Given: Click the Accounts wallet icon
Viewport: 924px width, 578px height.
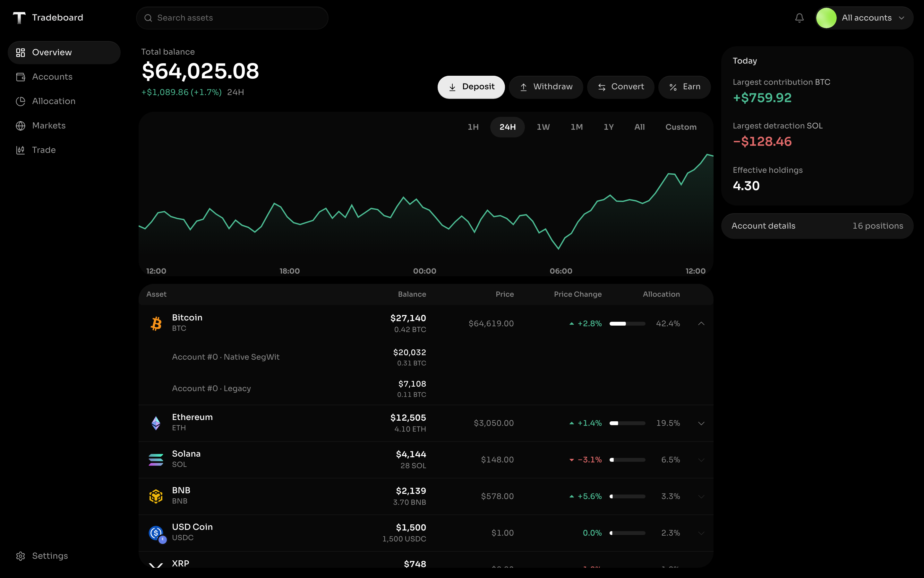Looking at the screenshot, I should pos(21,77).
